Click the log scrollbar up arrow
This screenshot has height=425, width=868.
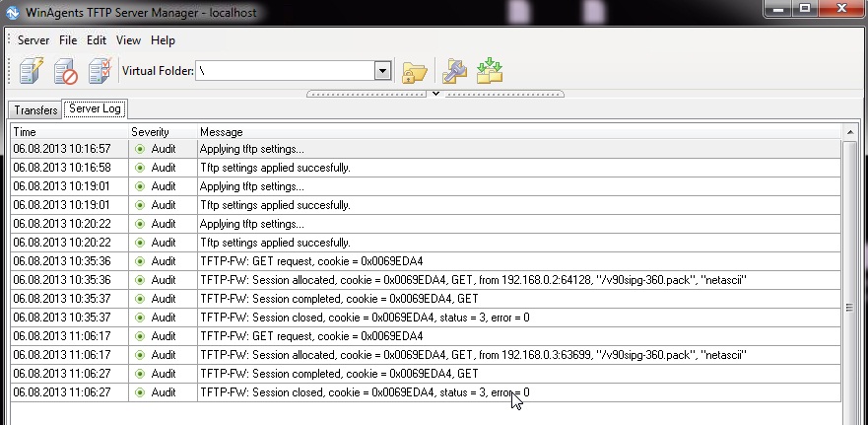coord(849,132)
